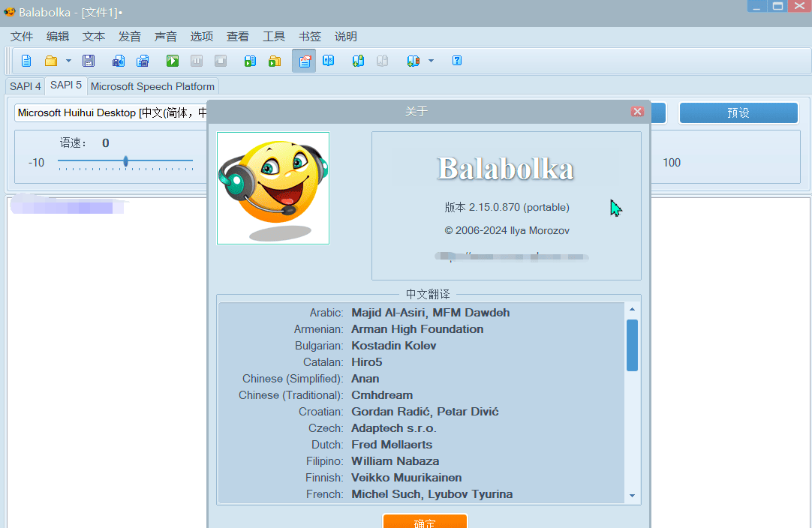The height and width of the screenshot is (528, 812).
Task: Click the Veikko Muurikainen entry
Action: coord(407,478)
